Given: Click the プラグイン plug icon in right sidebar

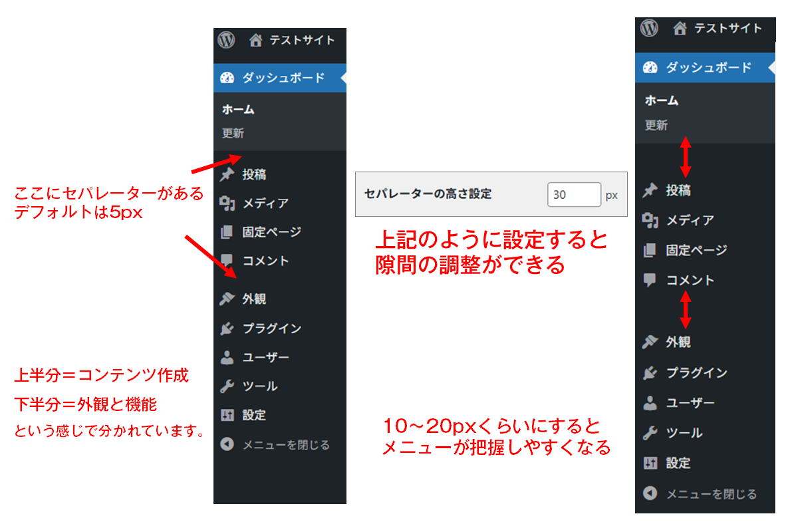Looking at the screenshot, I should point(650,372).
